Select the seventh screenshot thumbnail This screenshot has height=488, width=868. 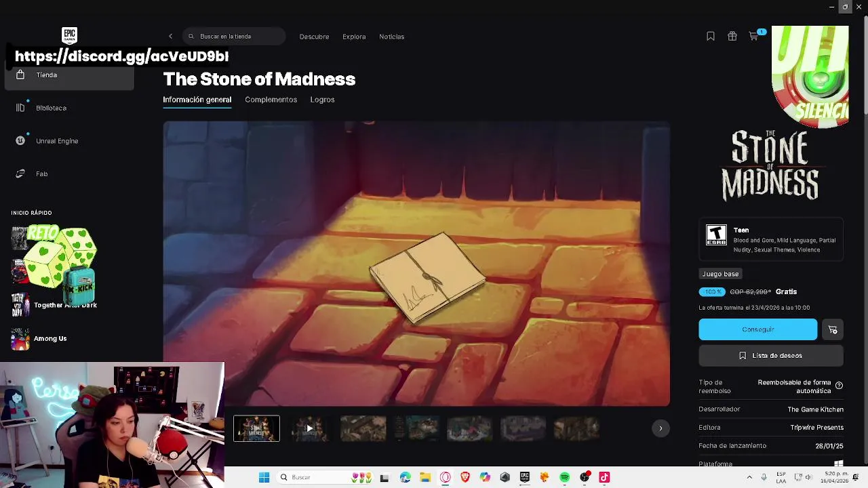click(576, 428)
